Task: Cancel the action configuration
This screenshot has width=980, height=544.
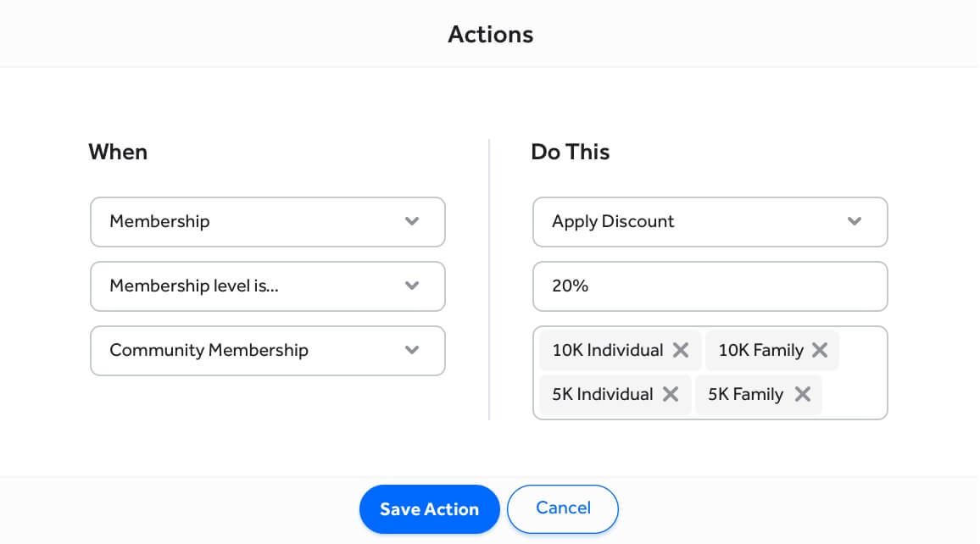Action: [x=562, y=508]
